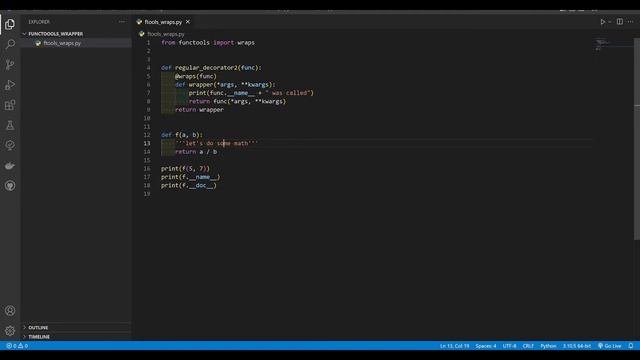Open the Source Control view icon

pos(10,64)
